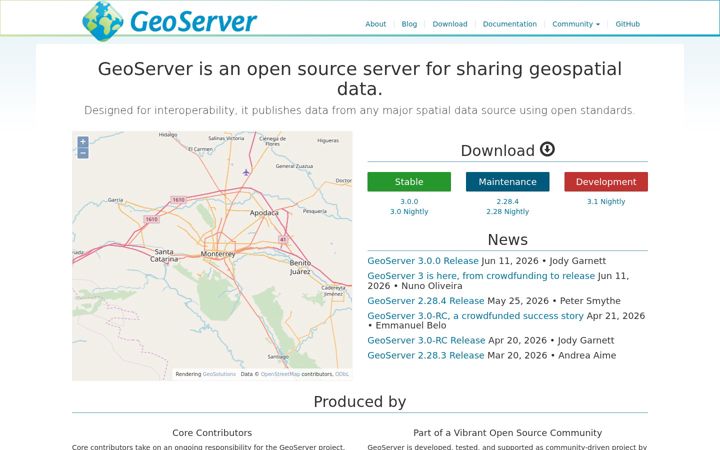Zoom in the map with plus button

tap(83, 142)
